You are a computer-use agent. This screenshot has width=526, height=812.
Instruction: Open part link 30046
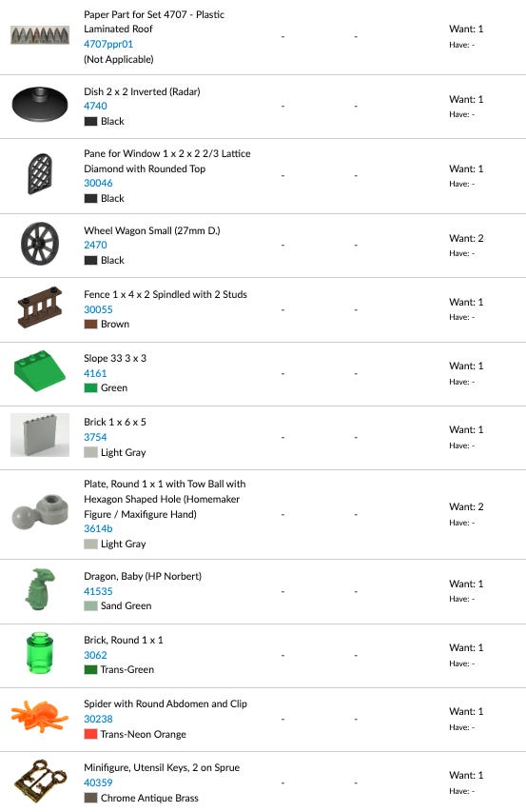pyautogui.click(x=98, y=183)
